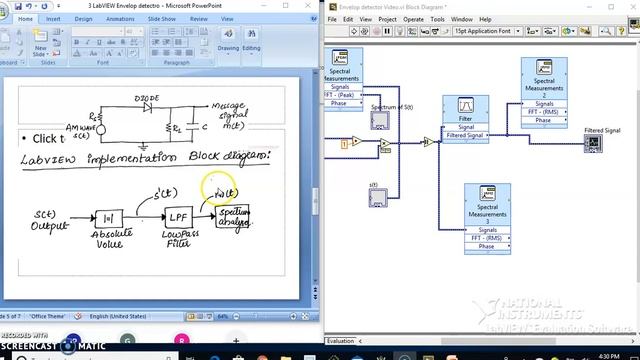The height and width of the screenshot is (360, 640).
Task: Open Tools menu in LabVIEW
Action: (x=437, y=19)
